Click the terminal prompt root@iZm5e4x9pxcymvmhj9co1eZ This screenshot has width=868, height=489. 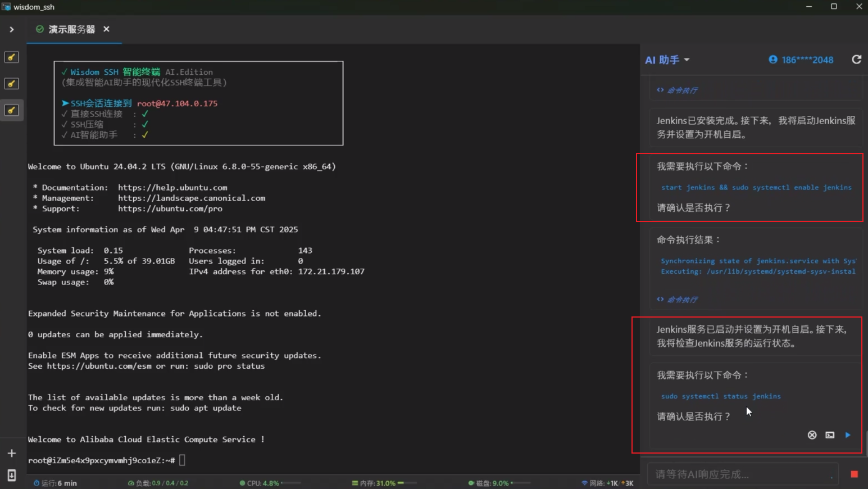(x=102, y=460)
